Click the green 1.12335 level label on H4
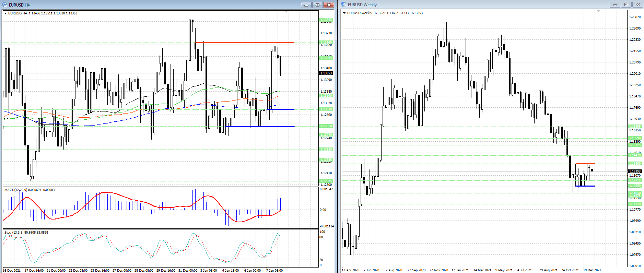Image resolution: width=644 pixels, height=273 pixels. click(x=326, y=181)
